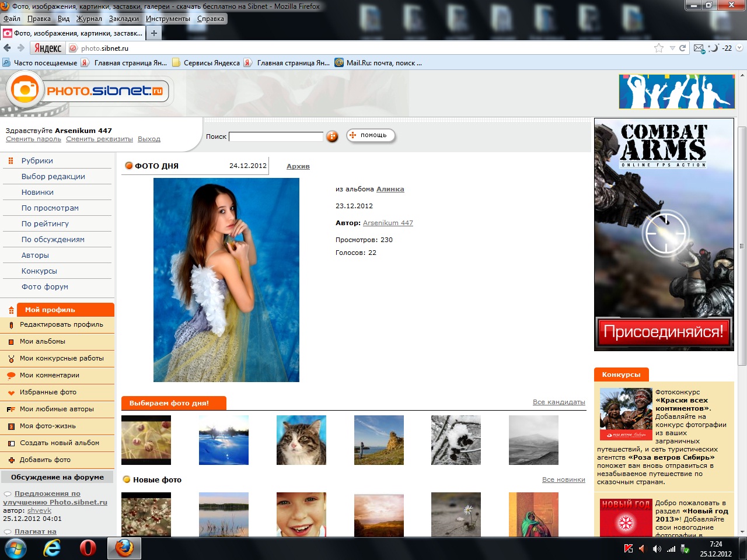Open the Вид menu

click(64, 19)
